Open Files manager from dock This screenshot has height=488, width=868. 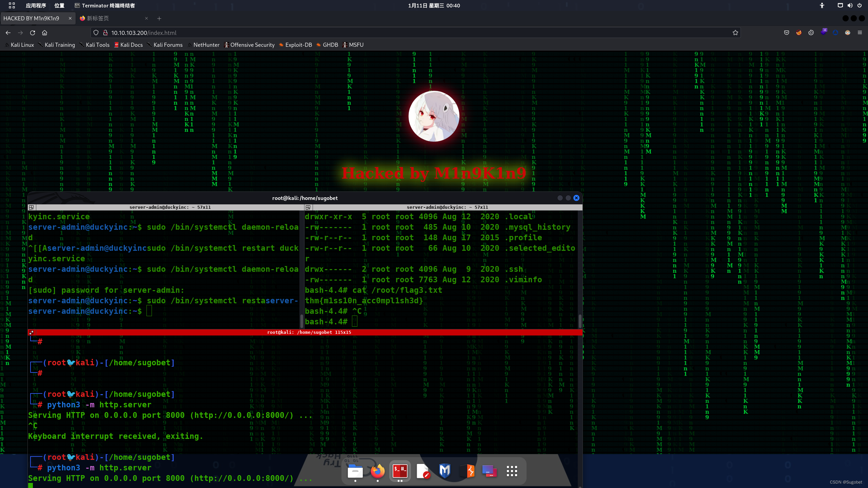(355, 471)
